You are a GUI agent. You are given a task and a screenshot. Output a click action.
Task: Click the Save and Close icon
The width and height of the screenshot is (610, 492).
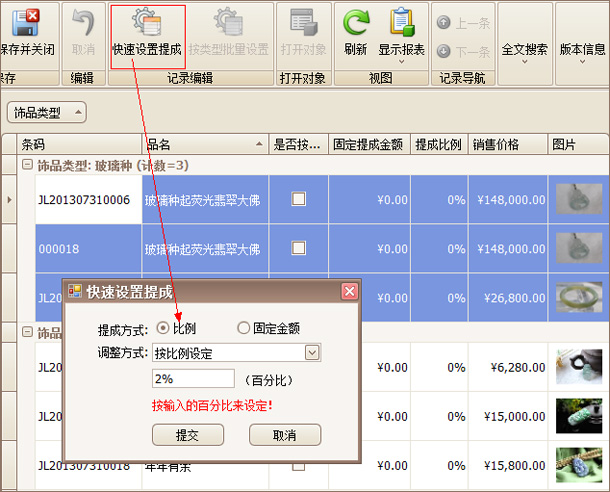(26, 23)
